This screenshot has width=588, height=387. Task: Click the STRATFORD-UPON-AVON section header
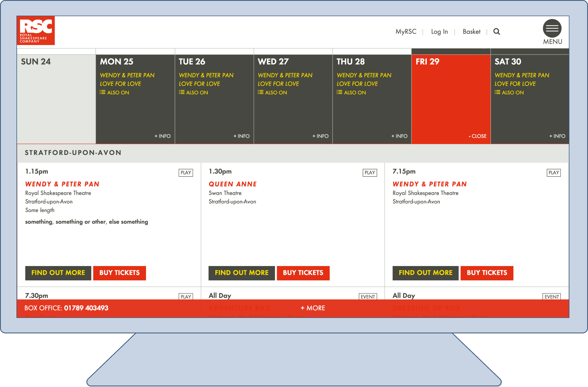73,153
